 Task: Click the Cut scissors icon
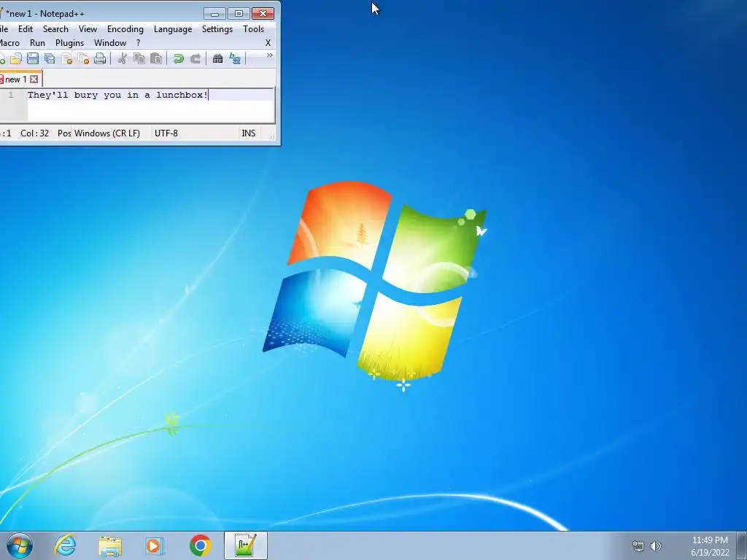pos(123,58)
